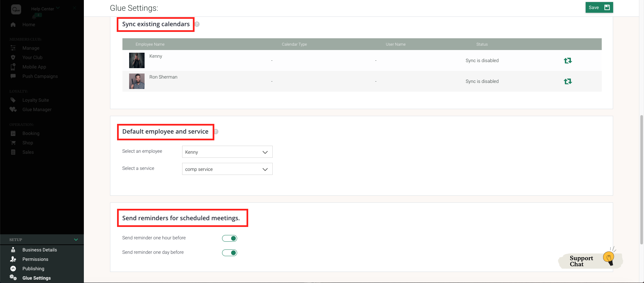Open the Select an employee dropdown
This screenshot has width=644, height=283.
click(227, 152)
